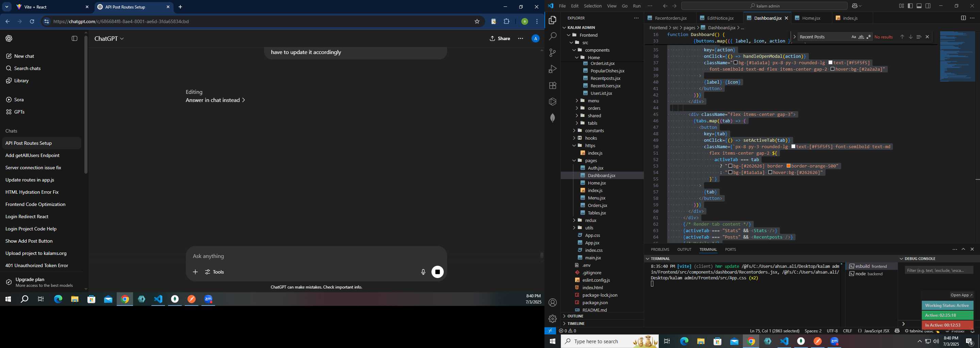Open the Chrome extensions puzzle icon
Image resolution: width=980 pixels, height=348 pixels.
506,22
